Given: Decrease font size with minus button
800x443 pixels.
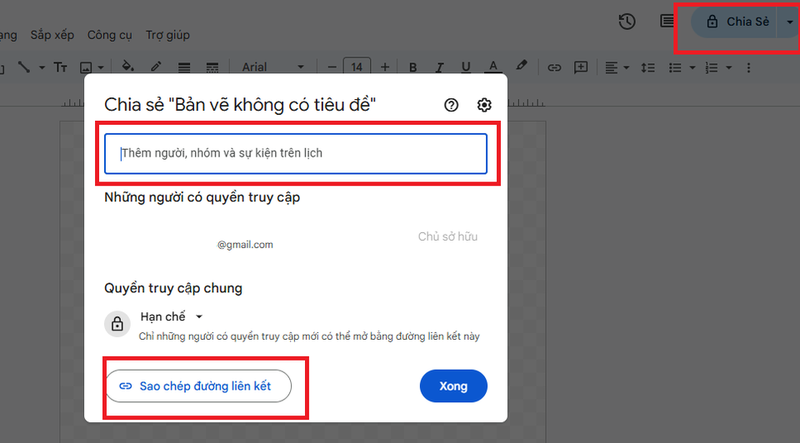Looking at the screenshot, I should (x=332, y=67).
